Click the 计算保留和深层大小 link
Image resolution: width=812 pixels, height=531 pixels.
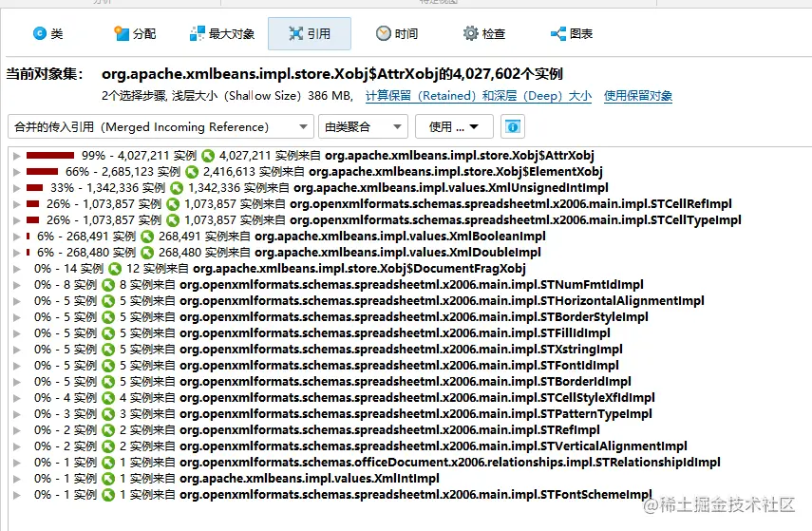click(479, 96)
